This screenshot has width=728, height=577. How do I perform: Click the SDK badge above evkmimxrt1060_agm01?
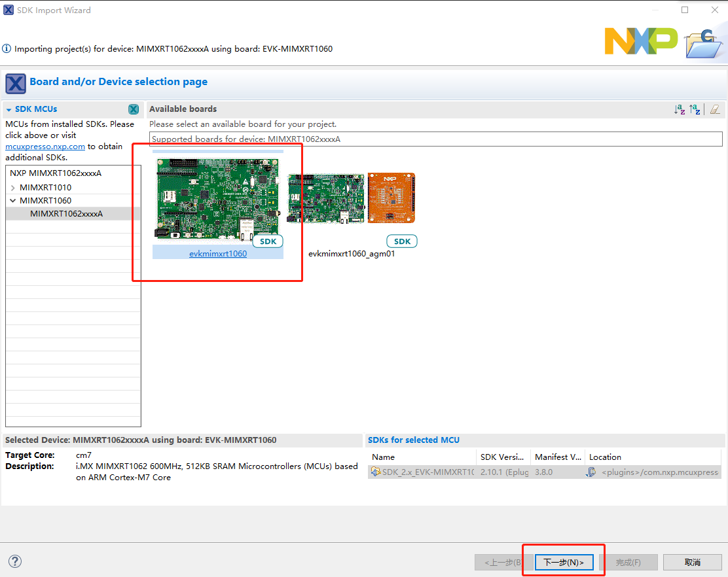(x=402, y=241)
